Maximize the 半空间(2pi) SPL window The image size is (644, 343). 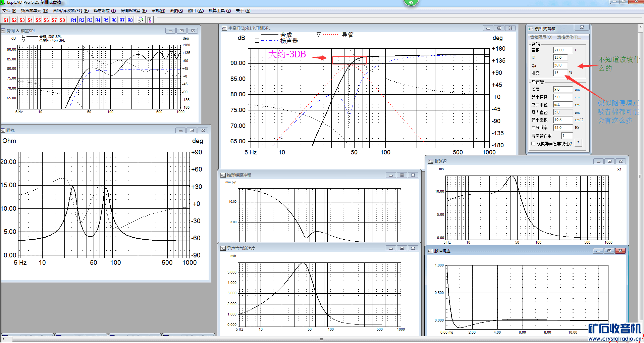click(x=499, y=28)
